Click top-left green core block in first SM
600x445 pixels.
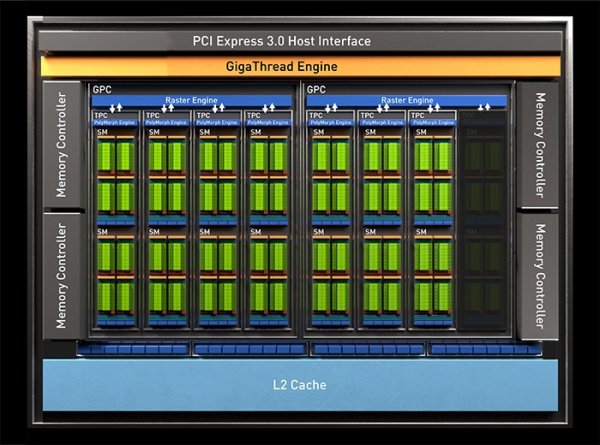(106, 156)
